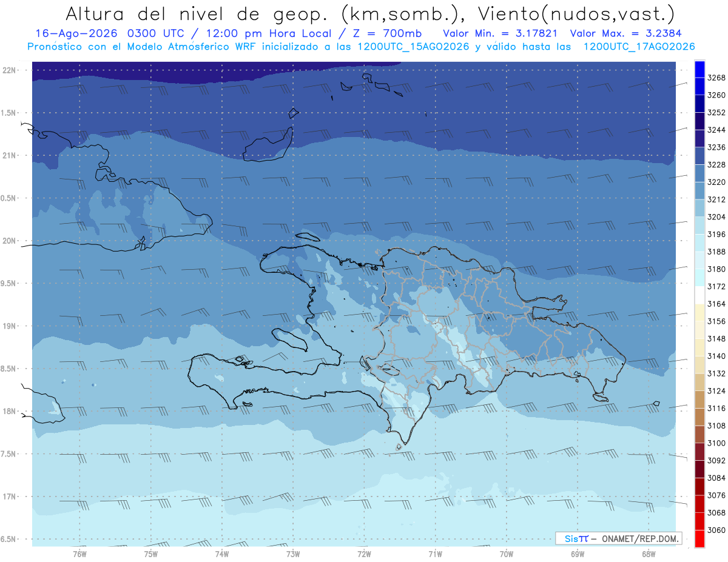Click legend value 3268

716,78
